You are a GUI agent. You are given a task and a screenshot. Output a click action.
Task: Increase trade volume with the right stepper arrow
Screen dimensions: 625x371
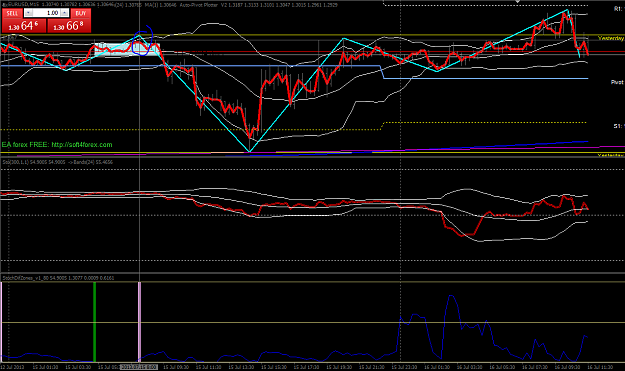coord(64,13)
